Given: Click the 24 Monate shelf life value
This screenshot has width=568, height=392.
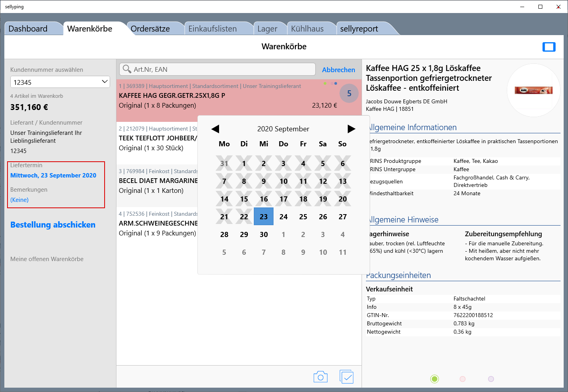Looking at the screenshot, I should pyautogui.click(x=467, y=193).
